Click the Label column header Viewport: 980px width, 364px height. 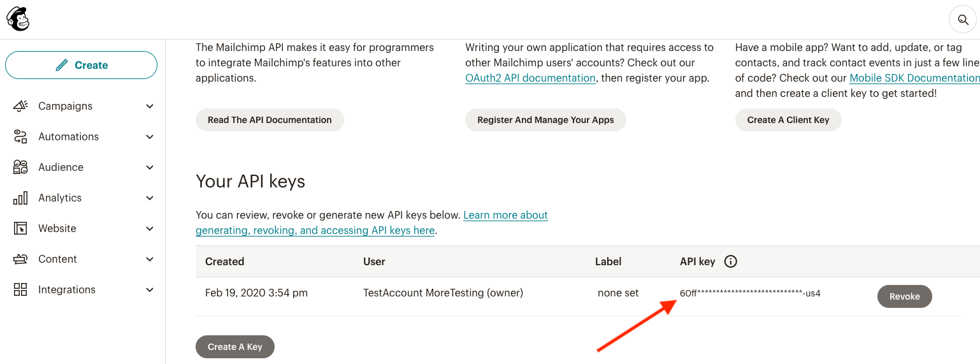(x=609, y=261)
